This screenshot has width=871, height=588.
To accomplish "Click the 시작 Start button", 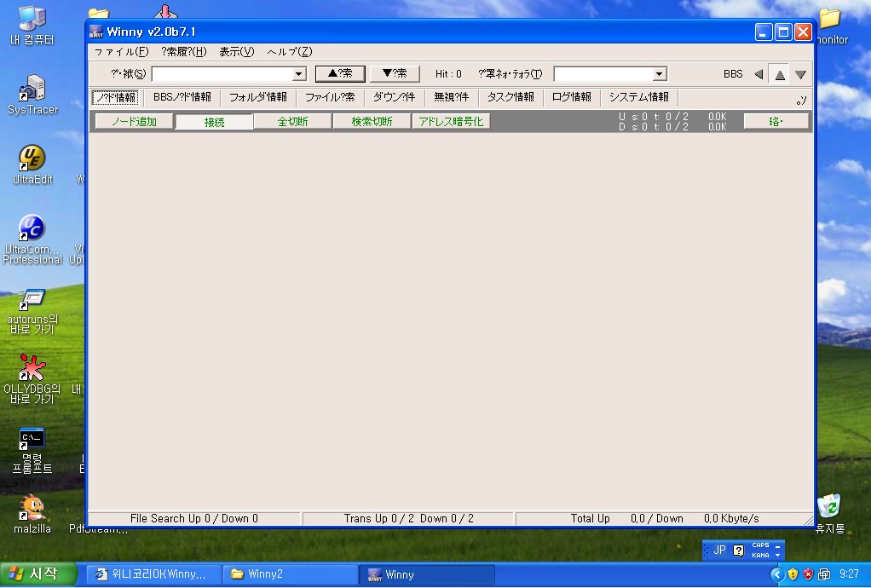I will pos(37,574).
